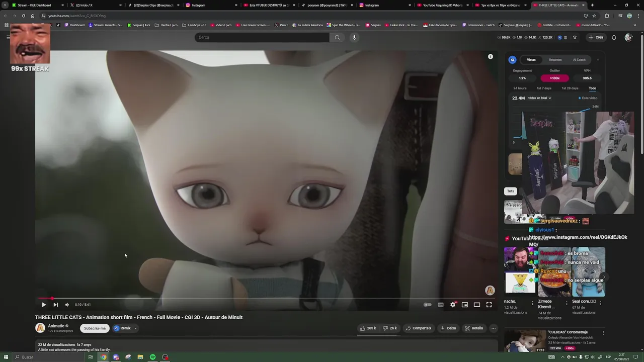The height and width of the screenshot is (362, 644).
Task: Open the Animatic channel avatar
Action: click(x=40, y=328)
